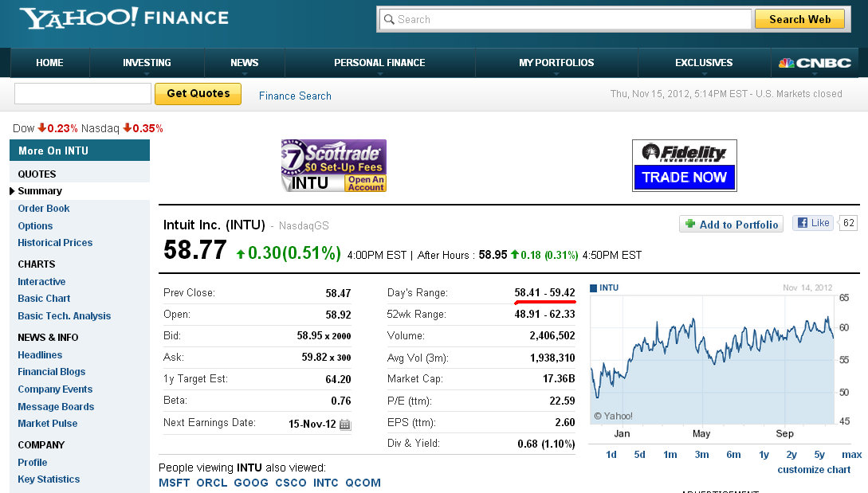Click the Yahoo! Finance logo
Viewport: 868px width, 493px height.
tap(124, 18)
